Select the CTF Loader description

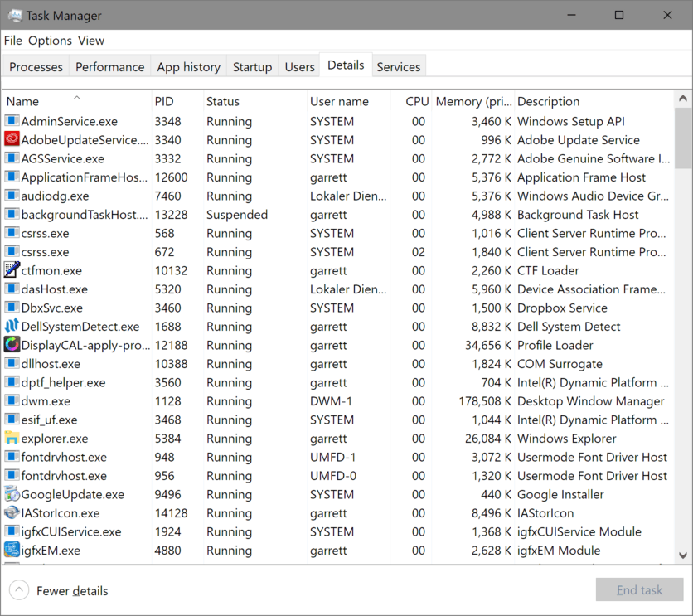[548, 270]
